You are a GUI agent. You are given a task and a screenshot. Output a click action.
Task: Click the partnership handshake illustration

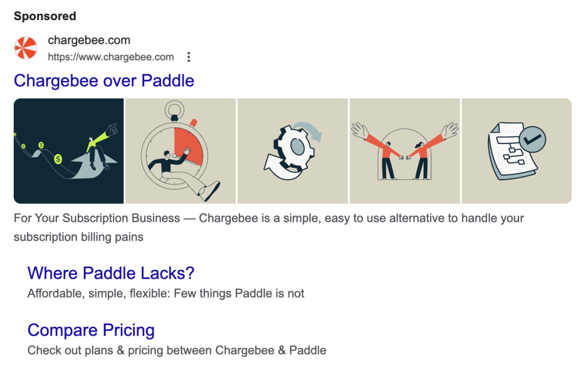[404, 151]
